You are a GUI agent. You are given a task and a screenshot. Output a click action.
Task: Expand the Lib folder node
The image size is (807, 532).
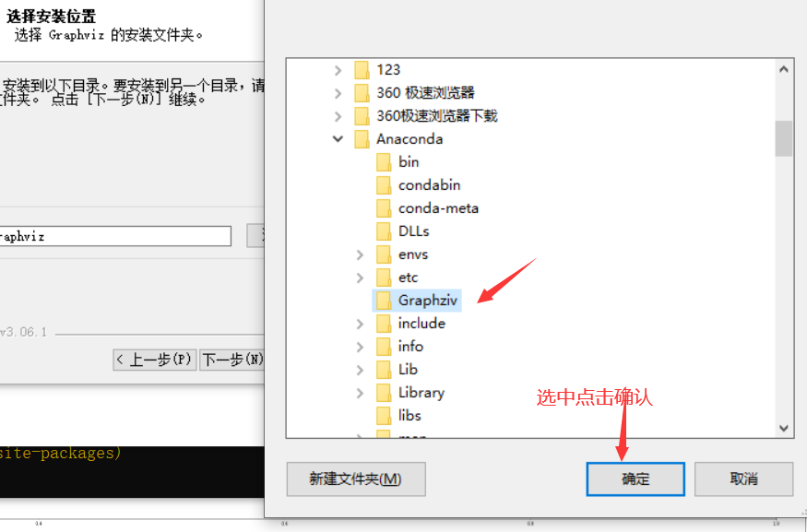click(x=360, y=370)
